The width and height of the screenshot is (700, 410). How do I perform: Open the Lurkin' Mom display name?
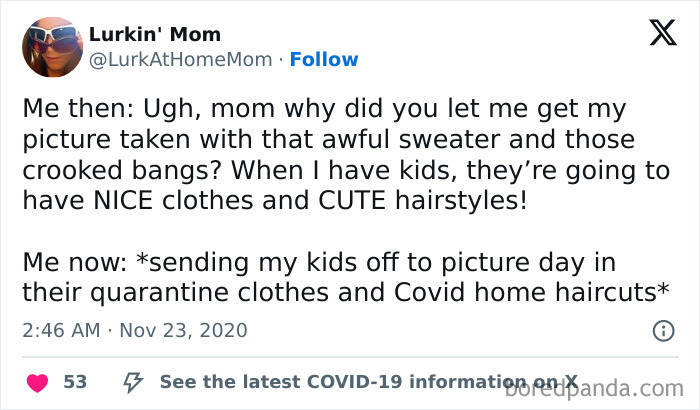tap(155, 35)
